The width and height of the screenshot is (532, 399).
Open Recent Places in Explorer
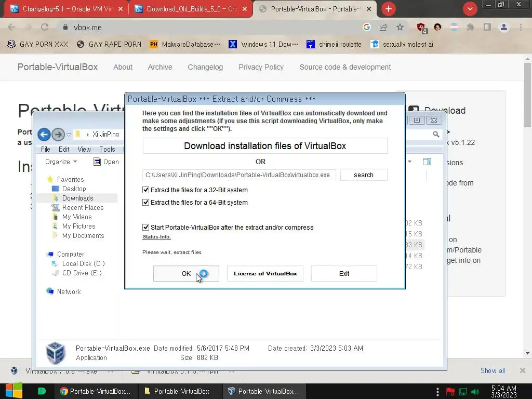[83, 207]
